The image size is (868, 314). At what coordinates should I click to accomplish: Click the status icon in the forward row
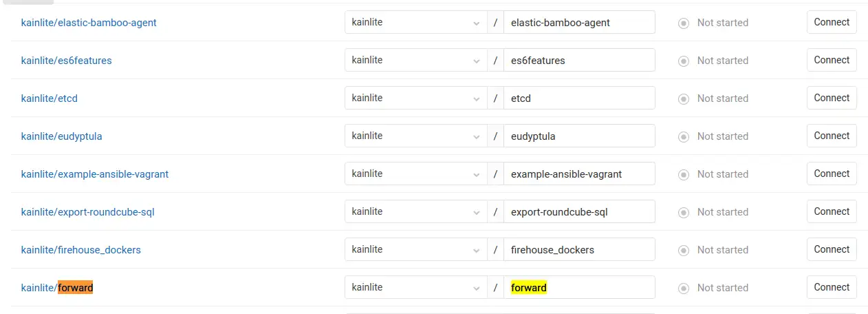pos(684,288)
